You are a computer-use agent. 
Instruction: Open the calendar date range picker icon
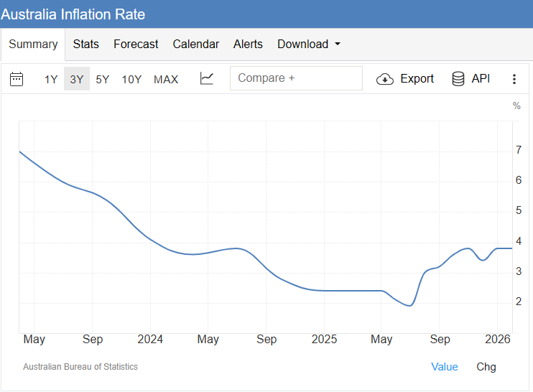click(x=17, y=79)
